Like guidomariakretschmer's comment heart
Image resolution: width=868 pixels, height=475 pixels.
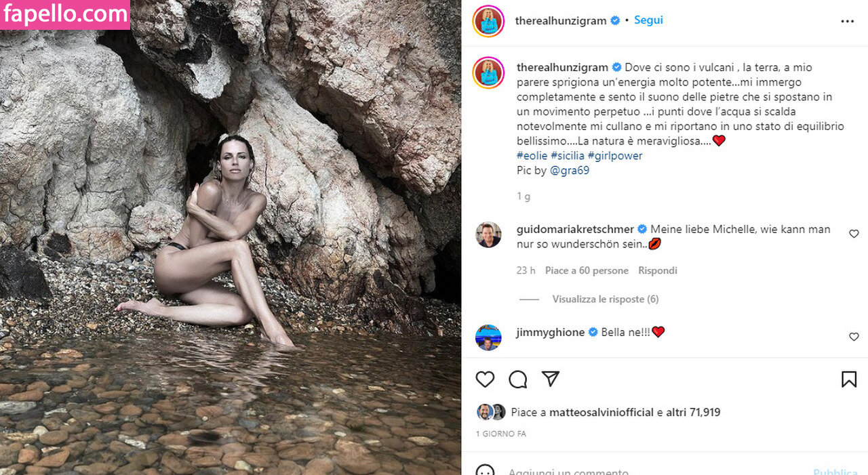(x=854, y=234)
